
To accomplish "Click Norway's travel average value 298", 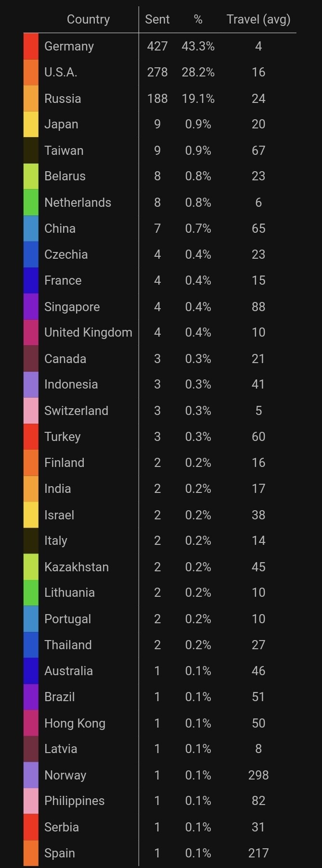I will click(258, 775).
